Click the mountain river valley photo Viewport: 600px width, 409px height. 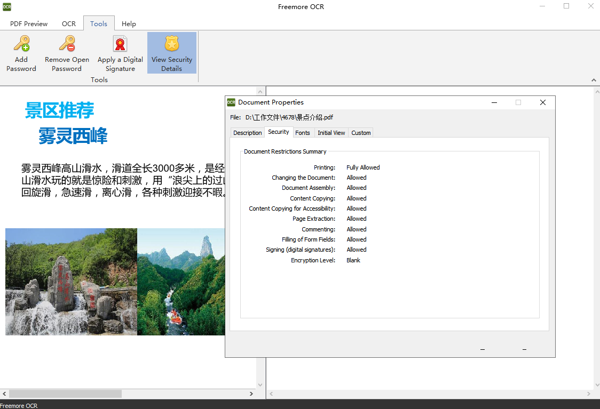pyautogui.click(x=181, y=281)
